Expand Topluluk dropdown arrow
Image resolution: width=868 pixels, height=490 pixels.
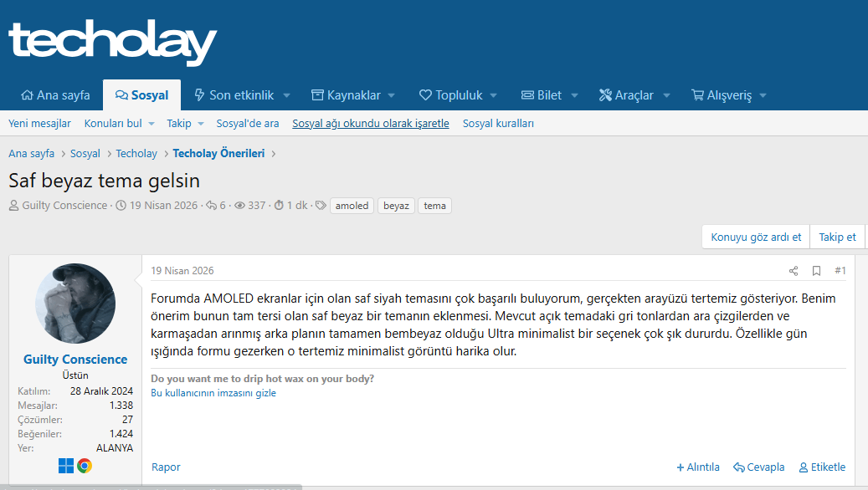pyautogui.click(x=493, y=95)
